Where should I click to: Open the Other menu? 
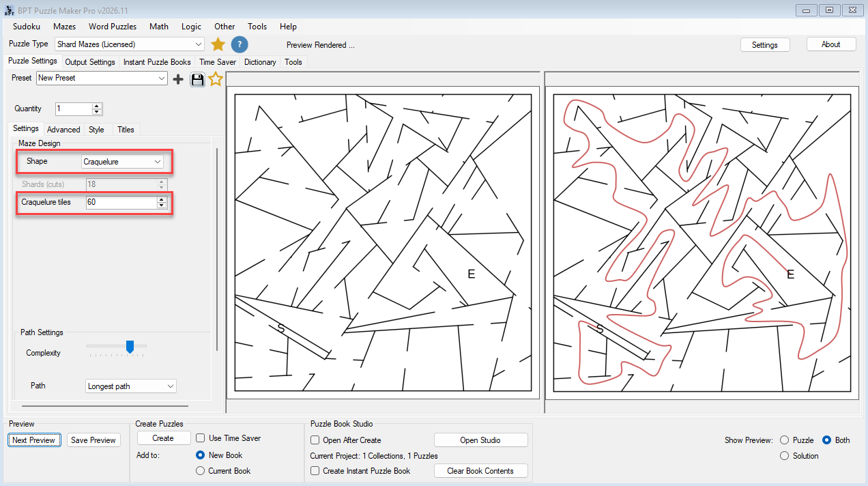tap(225, 27)
